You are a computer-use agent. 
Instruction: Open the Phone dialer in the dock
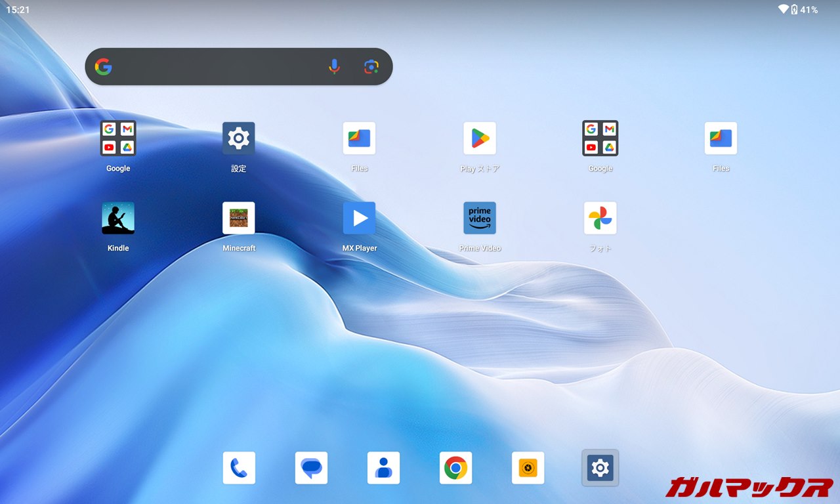(x=239, y=468)
